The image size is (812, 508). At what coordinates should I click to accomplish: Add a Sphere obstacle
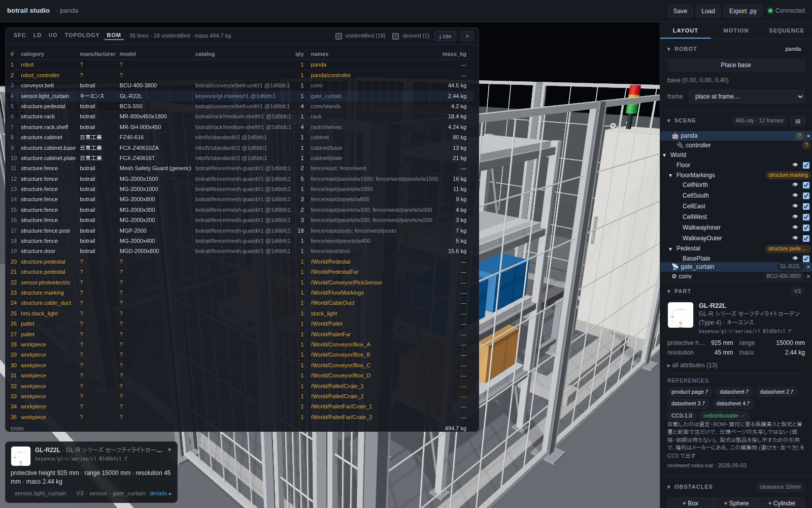point(736,503)
